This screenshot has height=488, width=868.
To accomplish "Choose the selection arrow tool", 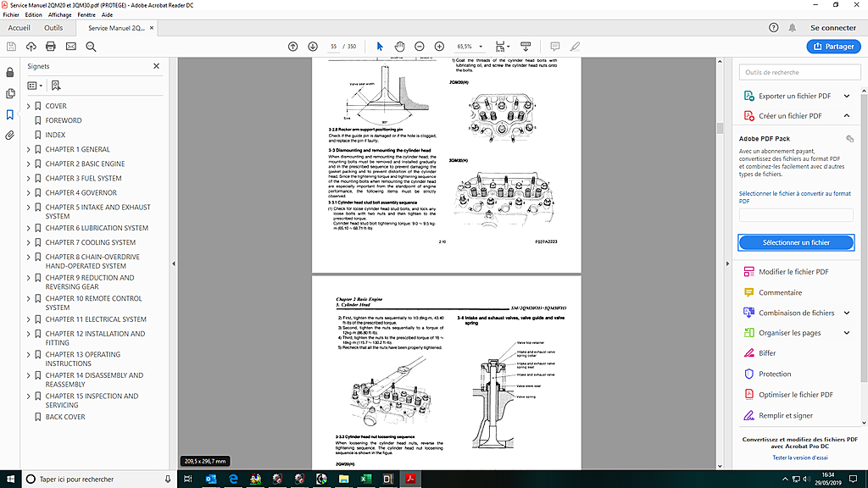I will click(x=380, y=47).
